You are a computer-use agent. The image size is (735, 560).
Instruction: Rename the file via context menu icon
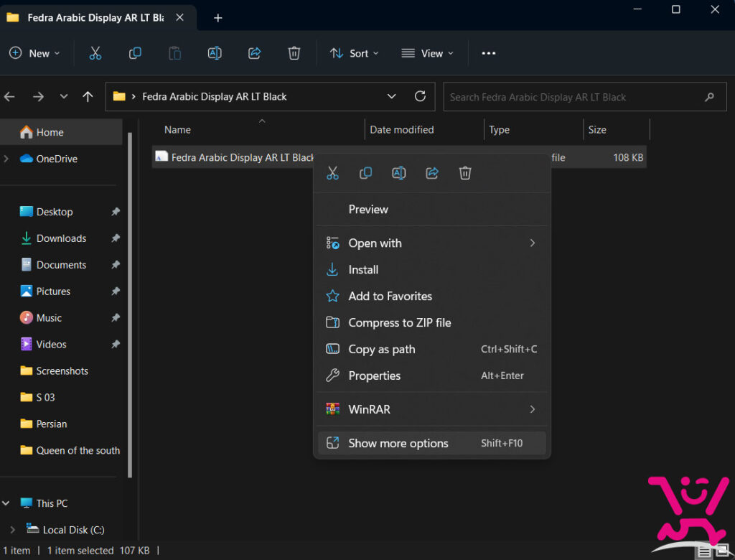pos(399,173)
